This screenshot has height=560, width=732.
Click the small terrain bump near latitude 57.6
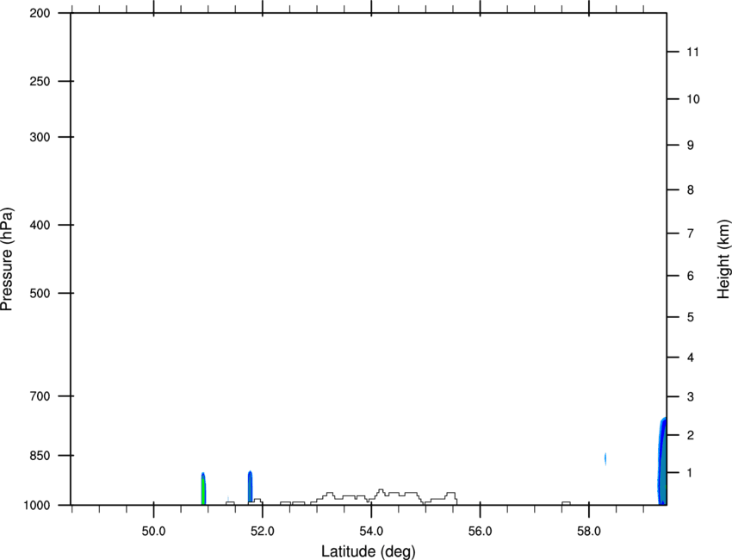[x=566, y=503]
